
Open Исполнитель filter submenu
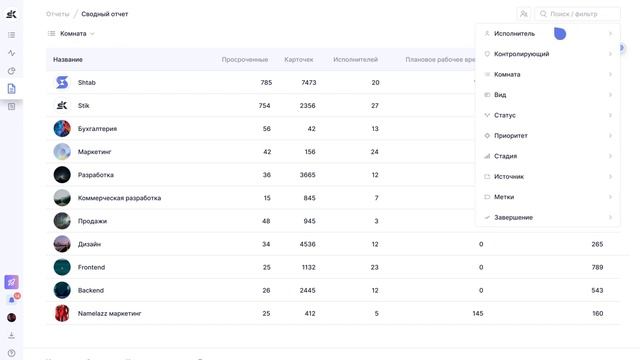tap(548, 33)
